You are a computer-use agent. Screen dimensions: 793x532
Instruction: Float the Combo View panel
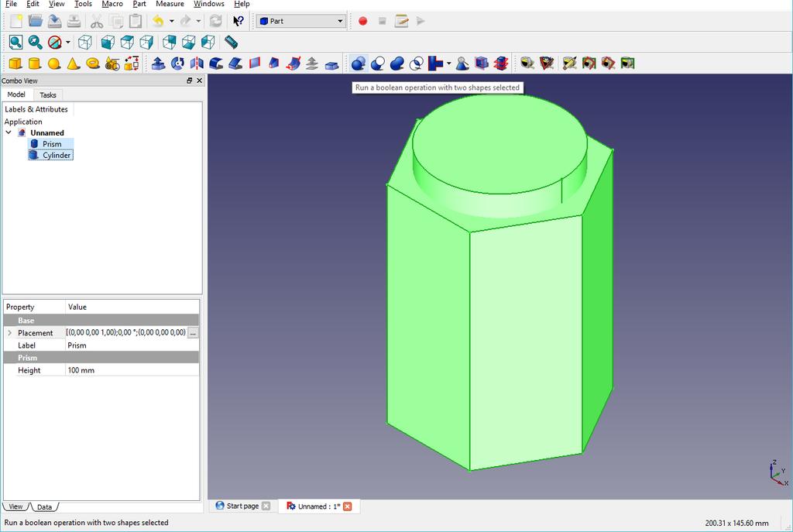(x=190, y=81)
